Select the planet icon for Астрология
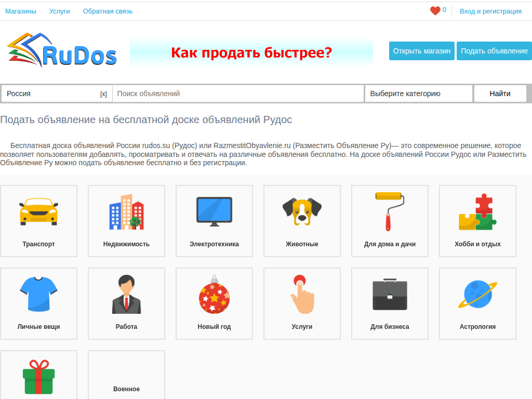The width and height of the screenshot is (532, 399). click(477, 294)
